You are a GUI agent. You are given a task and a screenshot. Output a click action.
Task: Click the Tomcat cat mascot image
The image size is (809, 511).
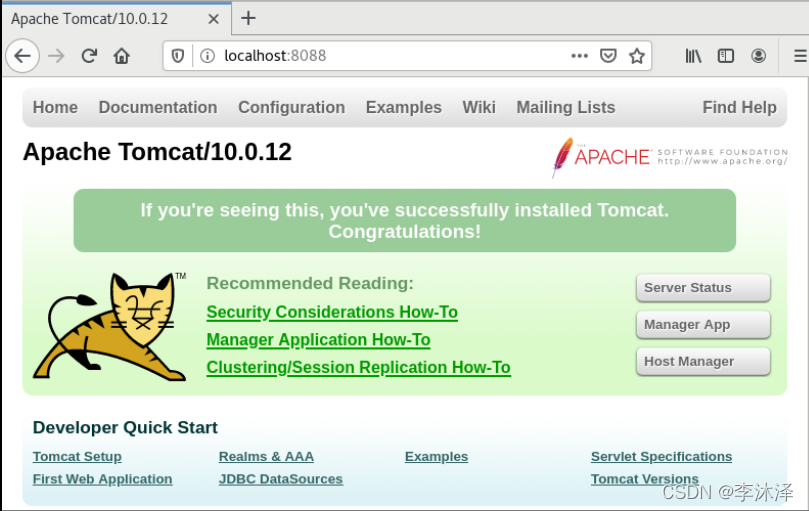click(110, 327)
